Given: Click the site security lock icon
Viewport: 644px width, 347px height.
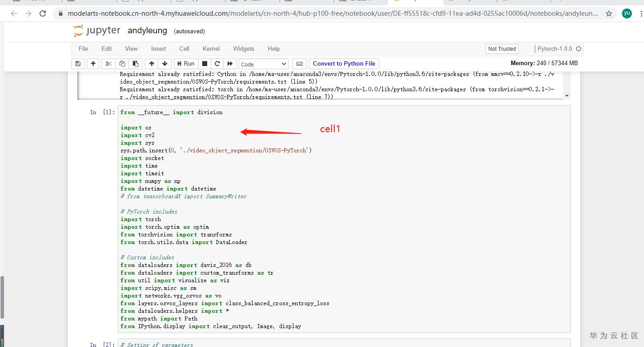Looking at the screenshot, I should coord(60,13).
